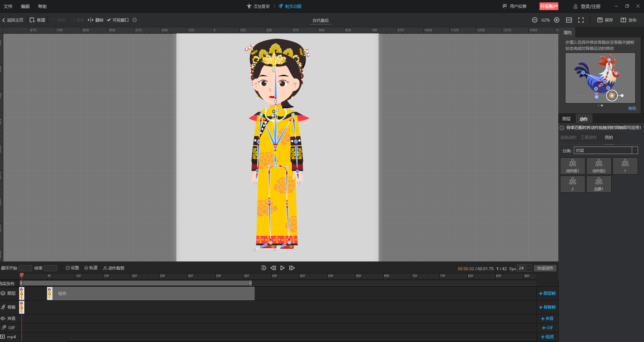This screenshot has width=644, height=342.
Task: Select the 我的 actions sub-tab
Action: coord(609,137)
